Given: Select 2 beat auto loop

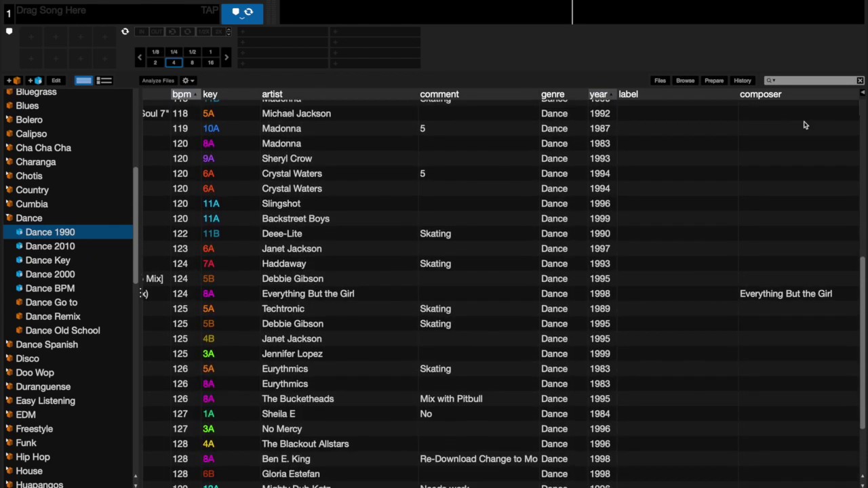Looking at the screenshot, I should pos(155,62).
